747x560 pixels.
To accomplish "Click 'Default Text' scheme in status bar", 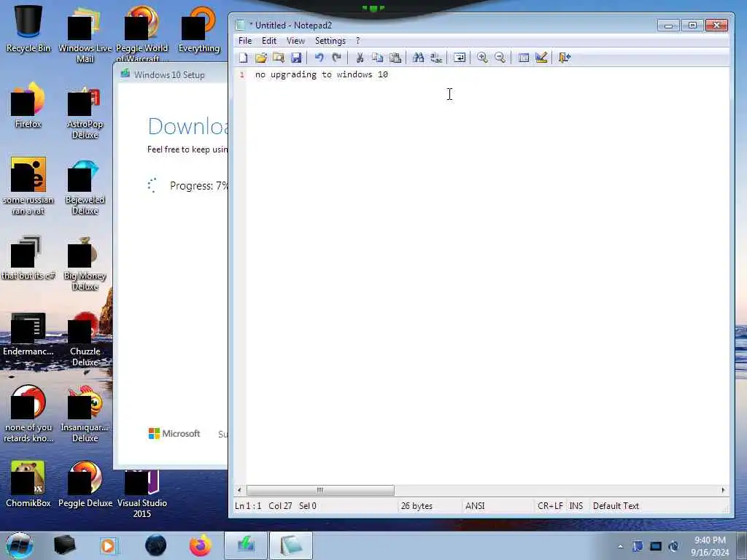I will [616, 506].
